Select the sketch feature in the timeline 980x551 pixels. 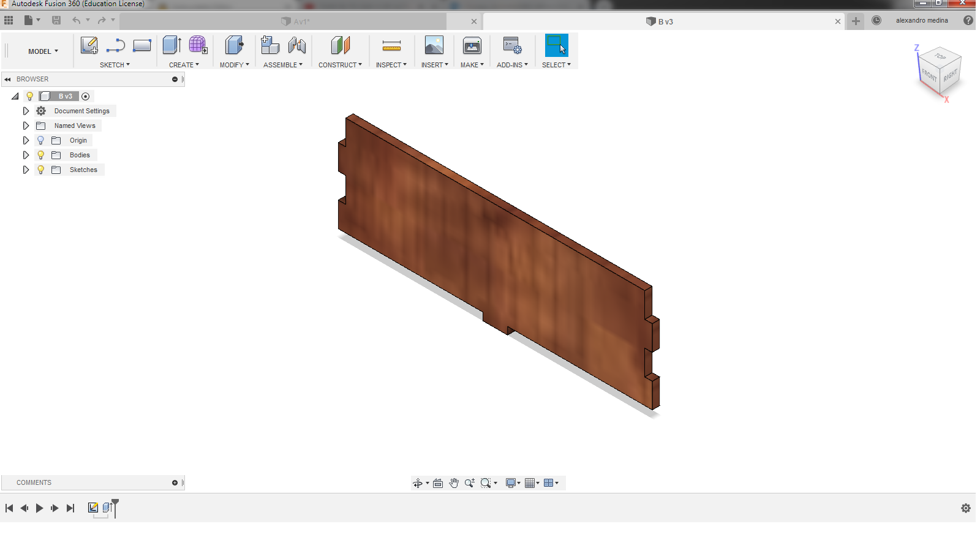click(93, 508)
